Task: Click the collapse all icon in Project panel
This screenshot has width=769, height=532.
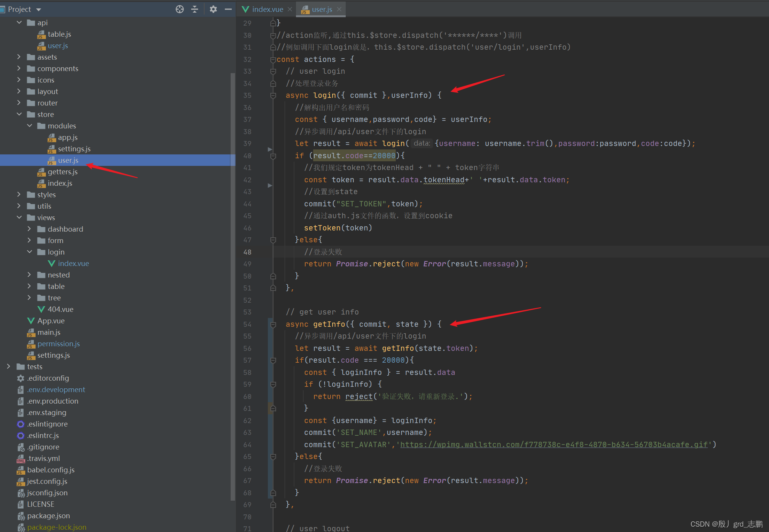Action: point(195,9)
